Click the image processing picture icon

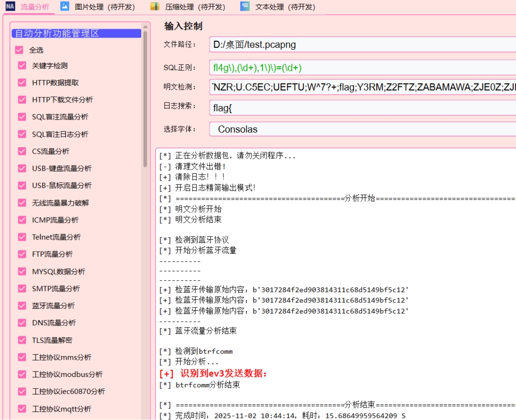coord(65,6)
